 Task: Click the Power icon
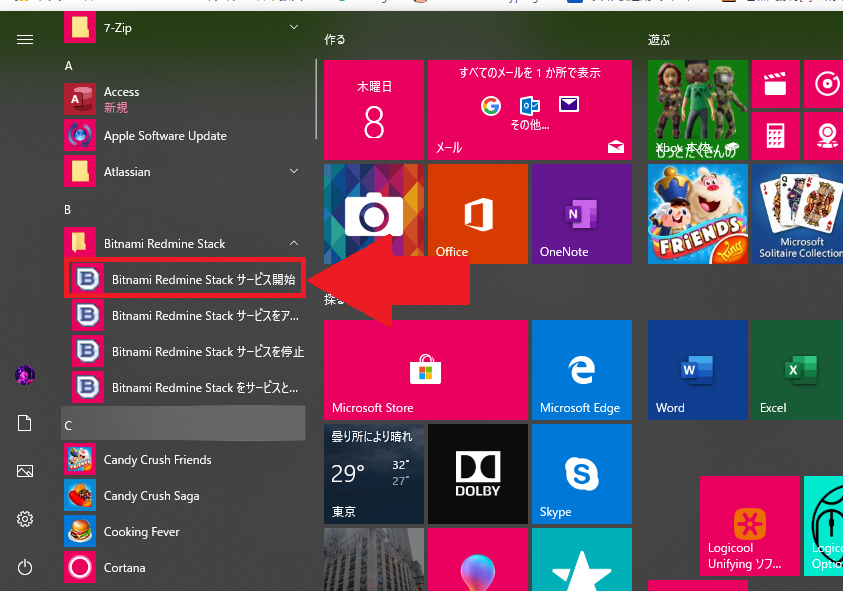[x=25, y=567]
